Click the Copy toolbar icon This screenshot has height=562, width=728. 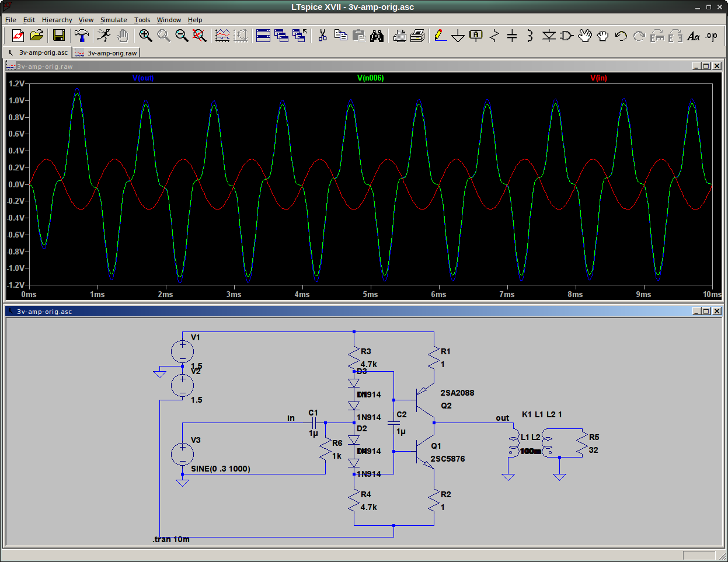(x=341, y=36)
